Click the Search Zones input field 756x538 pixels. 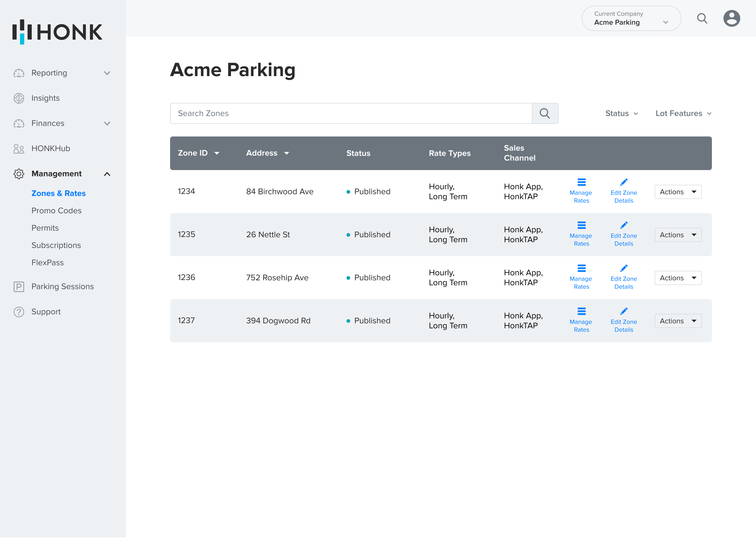pyautogui.click(x=350, y=113)
